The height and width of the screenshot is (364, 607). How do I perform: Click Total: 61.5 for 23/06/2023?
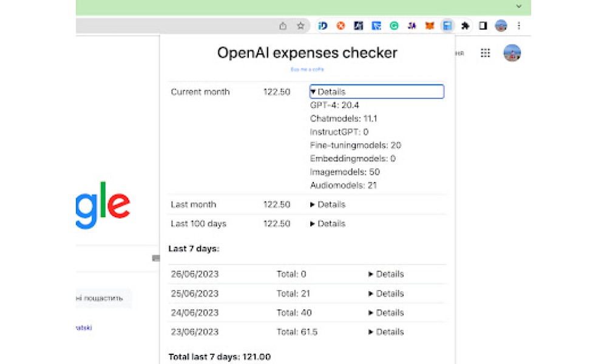(297, 332)
